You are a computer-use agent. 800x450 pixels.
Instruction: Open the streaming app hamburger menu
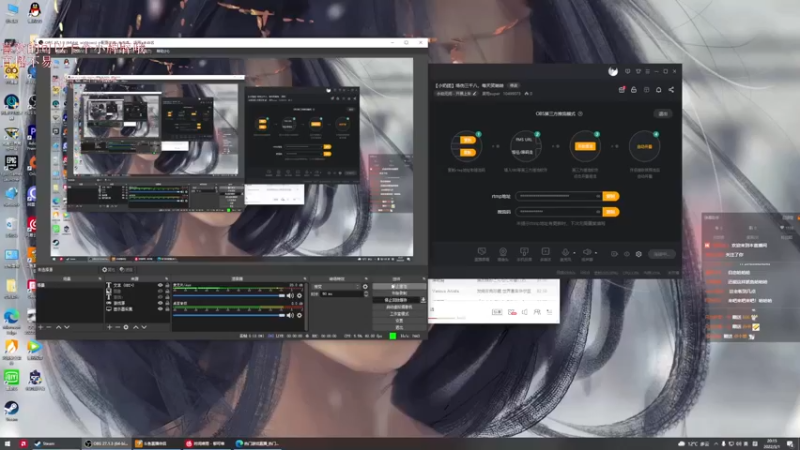647,71
